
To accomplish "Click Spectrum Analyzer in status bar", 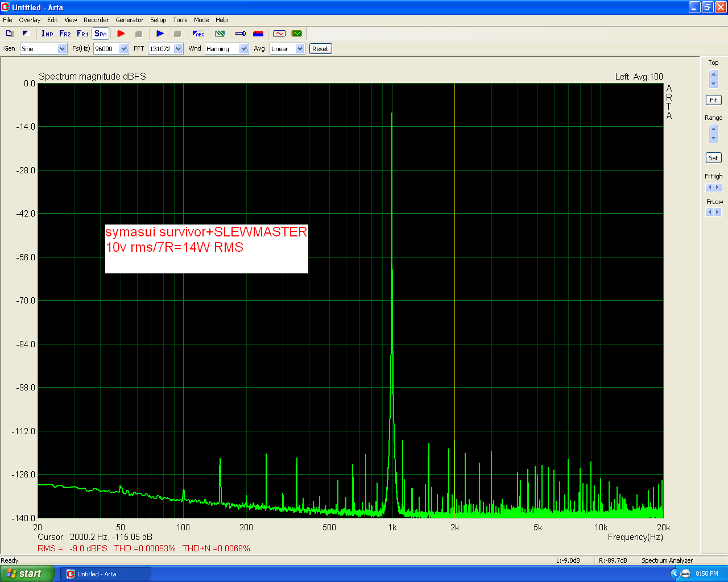I will pyautogui.click(x=667, y=560).
